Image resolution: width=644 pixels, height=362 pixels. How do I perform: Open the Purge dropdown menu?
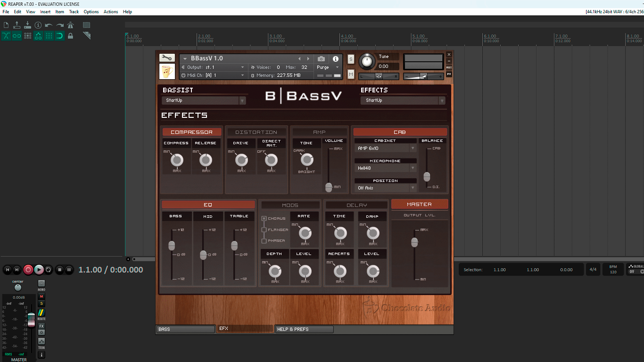328,67
